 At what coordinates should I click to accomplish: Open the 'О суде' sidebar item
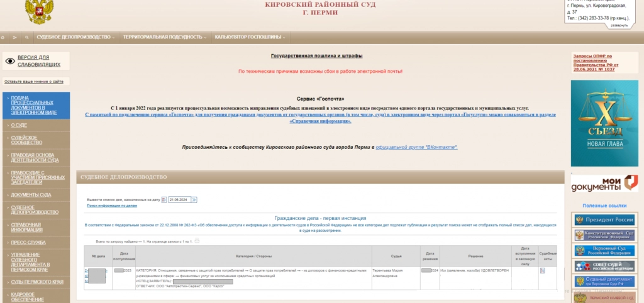point(36,125)
